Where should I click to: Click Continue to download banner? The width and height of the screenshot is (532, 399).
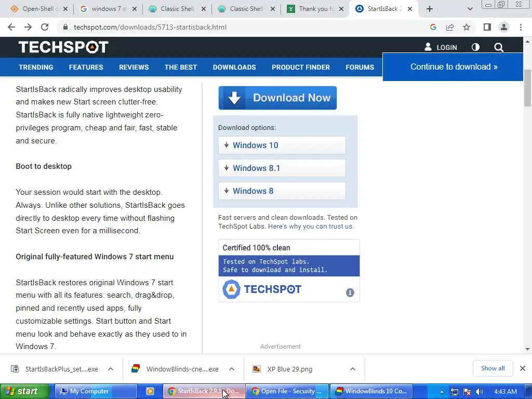(x=453, y=67)
